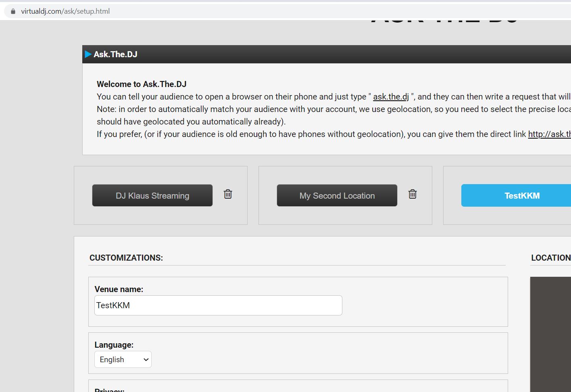Click blue arrow icon next to Ask.The.DJ
The height and width of the screenshot is (392, 571).
point(88,54)
